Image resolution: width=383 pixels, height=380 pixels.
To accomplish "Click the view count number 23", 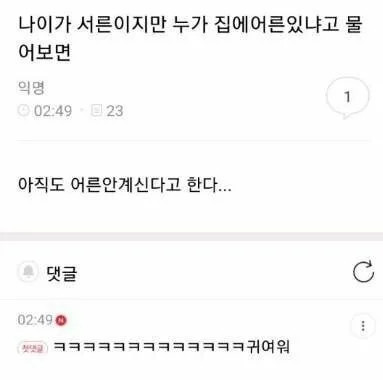I will 115,110.
